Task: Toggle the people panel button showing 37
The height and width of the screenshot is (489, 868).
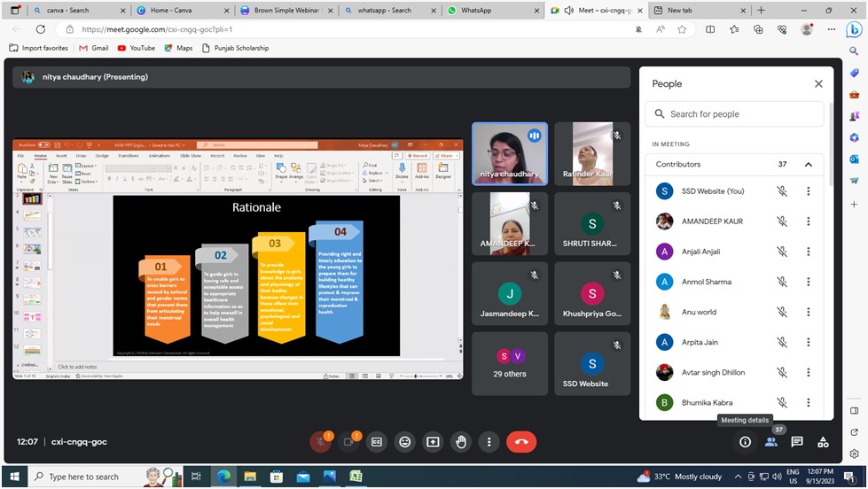Action: (x=770, y=441)
